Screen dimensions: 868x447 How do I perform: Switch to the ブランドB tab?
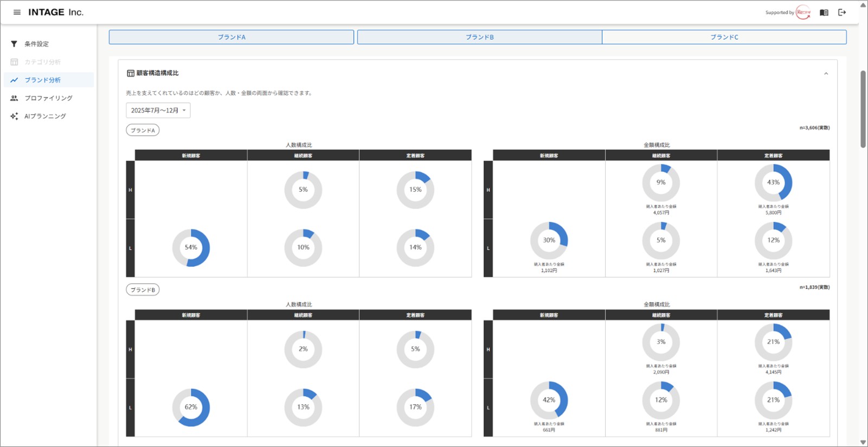[x=479, y=37]
